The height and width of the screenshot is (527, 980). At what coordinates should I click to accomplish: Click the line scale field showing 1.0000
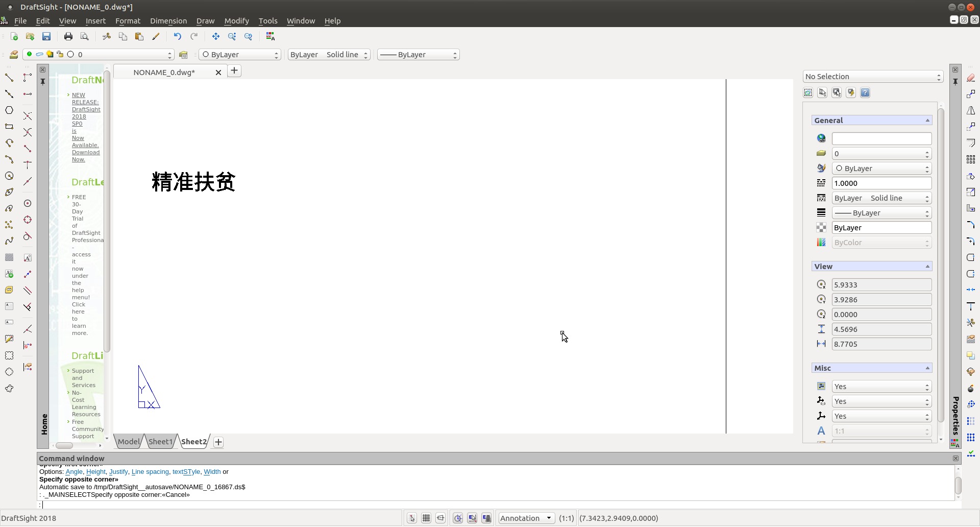click(x=881, y=183)
